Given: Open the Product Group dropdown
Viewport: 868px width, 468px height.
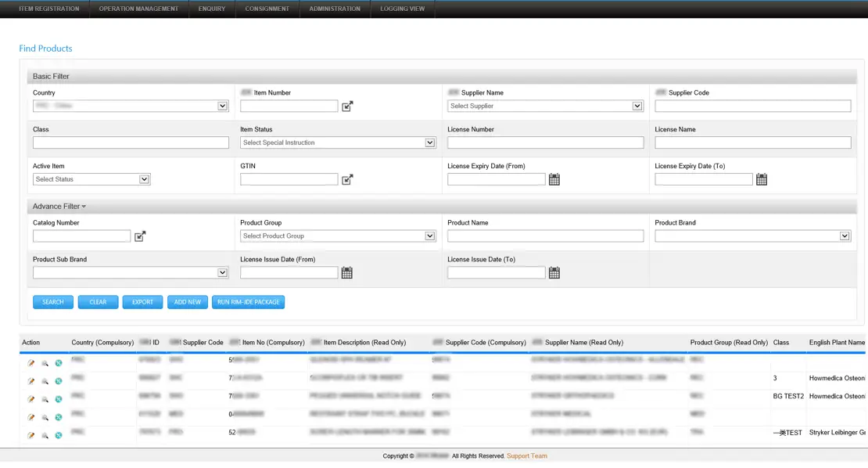Looking at the screenshot, I should coord(338,236).
